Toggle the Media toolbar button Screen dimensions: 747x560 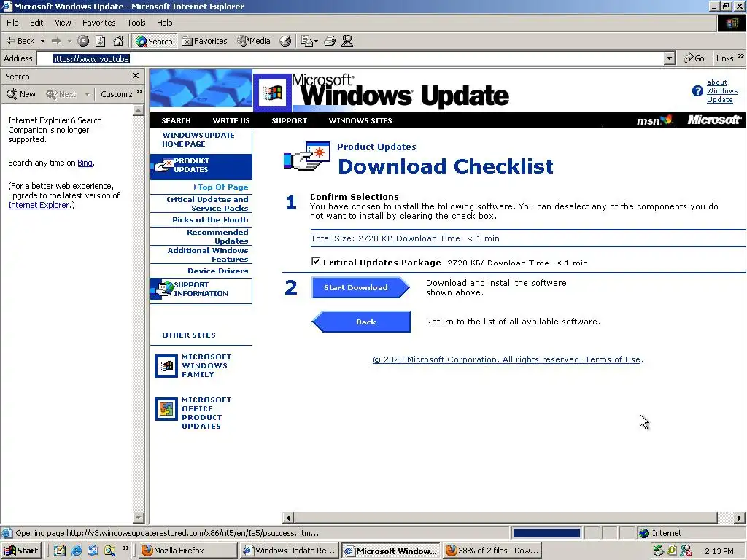coord(254,41)
